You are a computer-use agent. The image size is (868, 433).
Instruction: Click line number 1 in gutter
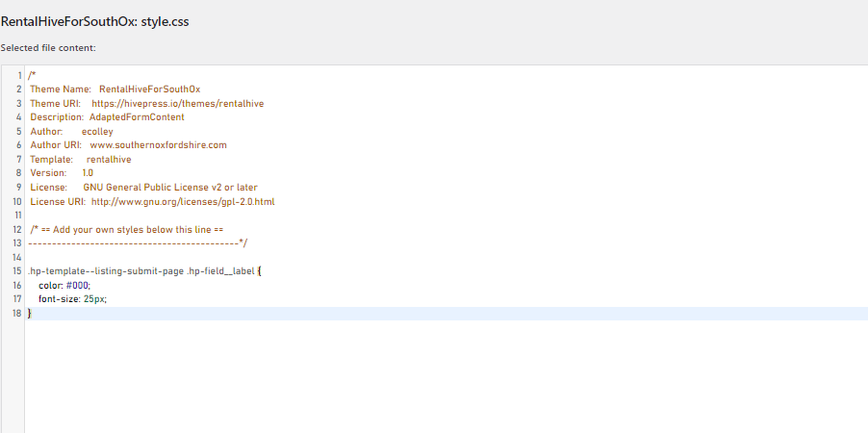tap(20, 75)
